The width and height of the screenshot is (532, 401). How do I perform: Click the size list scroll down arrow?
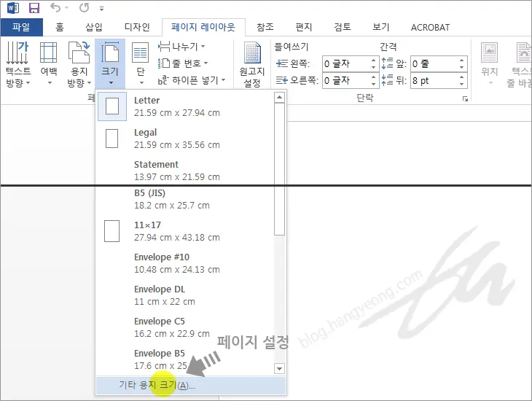[x=279, y=368]
